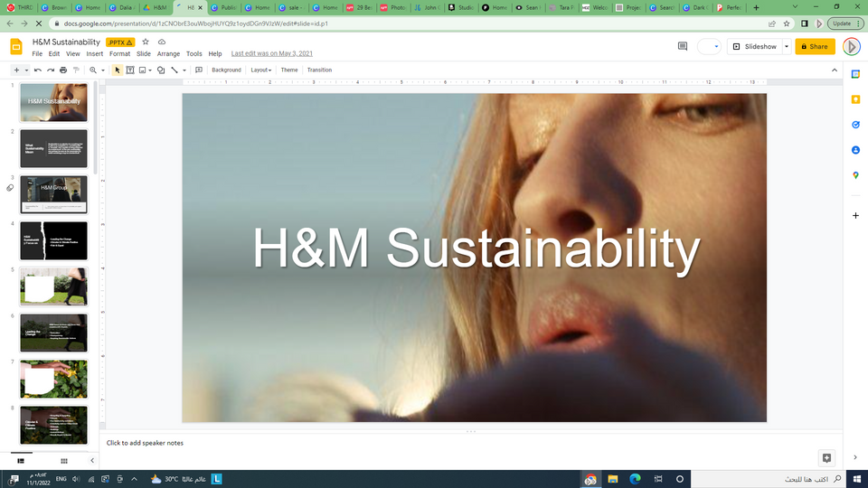Viewport: 868px width, 488px height.
Task: Click the .PPTX format badge
Action: [x=120, y=42]
